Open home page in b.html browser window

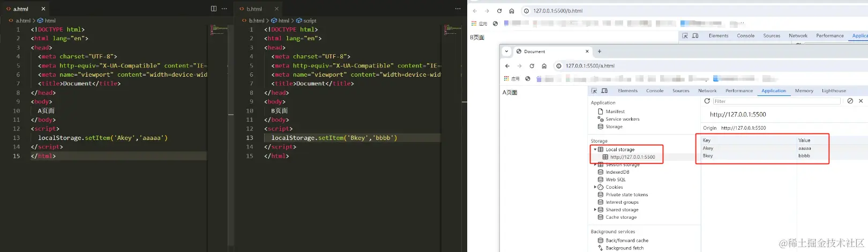[x=512, y=11]
